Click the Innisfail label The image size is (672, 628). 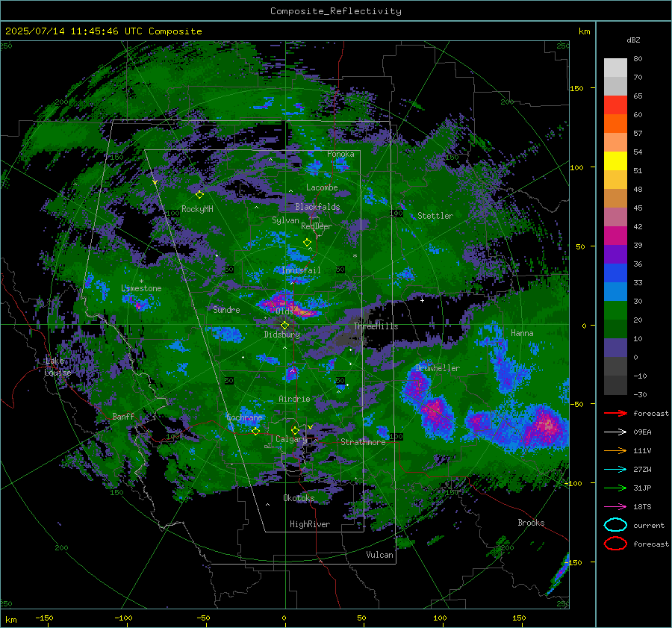coord(301,270)
